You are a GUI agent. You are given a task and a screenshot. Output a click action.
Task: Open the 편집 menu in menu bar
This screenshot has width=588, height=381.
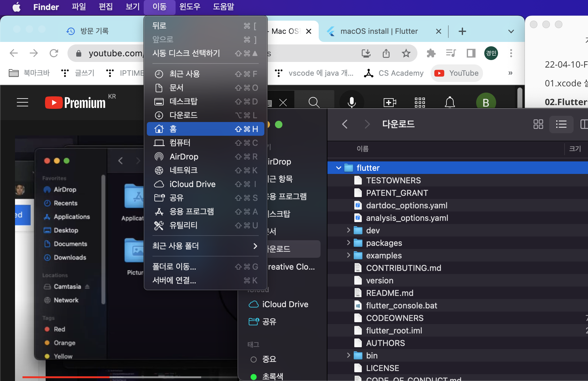tap(106, 7)
